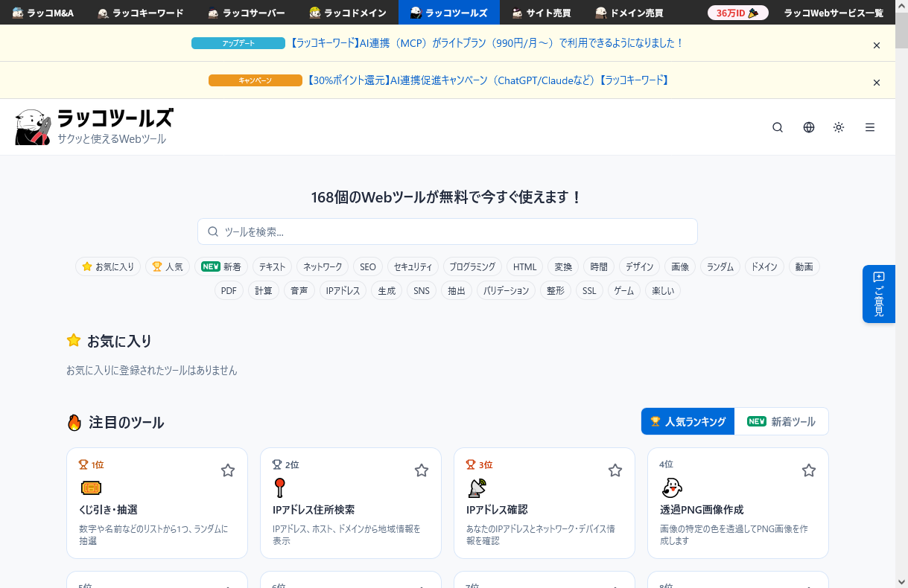Filter by HTML tag
Screen dimensions: 908x588
(525, 266)
